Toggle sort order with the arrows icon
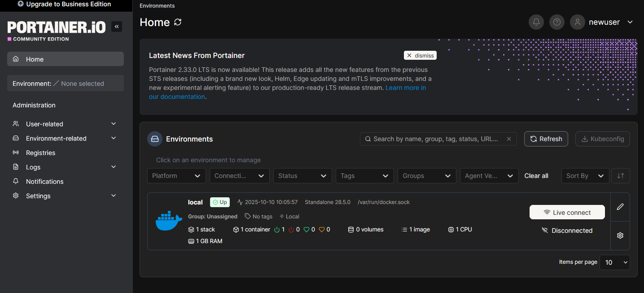Screen dimensions: 644x293 (621, 176)
